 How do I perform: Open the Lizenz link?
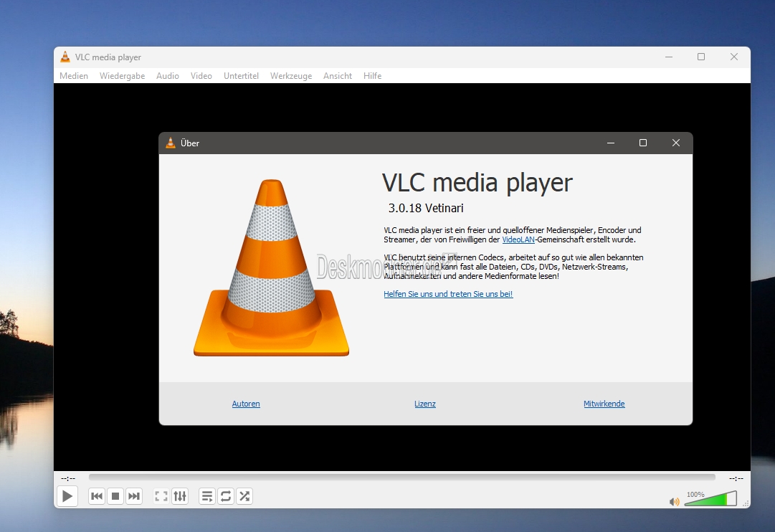(x=425, y=404)
